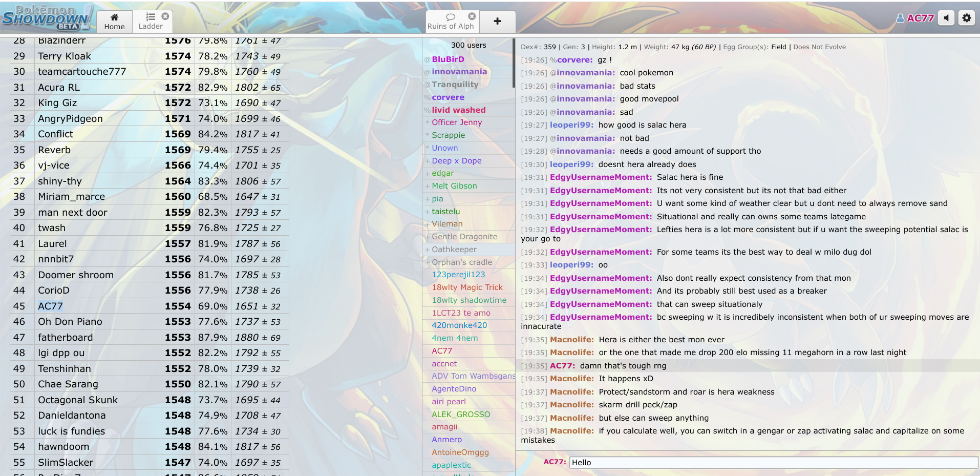
Task: Select the Home tab house icon
Action: click(x=114, y=17)
